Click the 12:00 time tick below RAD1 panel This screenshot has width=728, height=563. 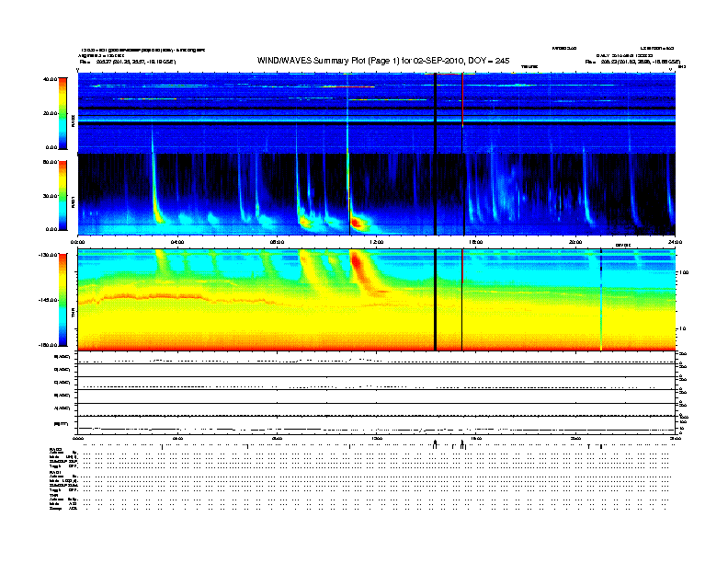pyautogui.click(x=377, y=242)
